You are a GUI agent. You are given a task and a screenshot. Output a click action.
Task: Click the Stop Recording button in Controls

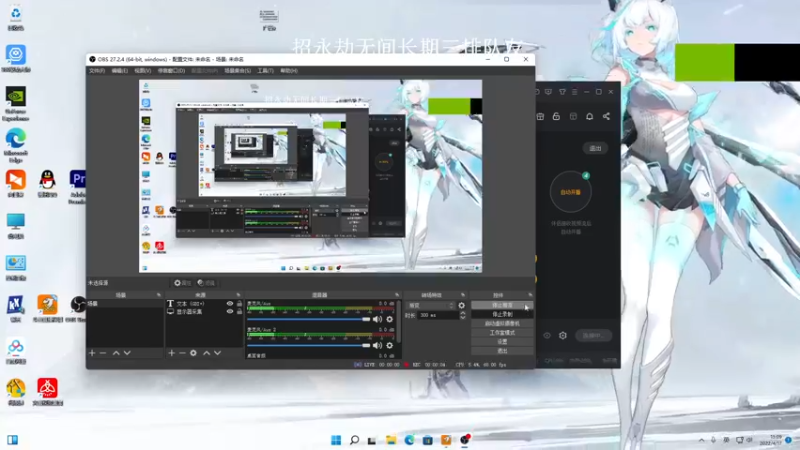502,314
